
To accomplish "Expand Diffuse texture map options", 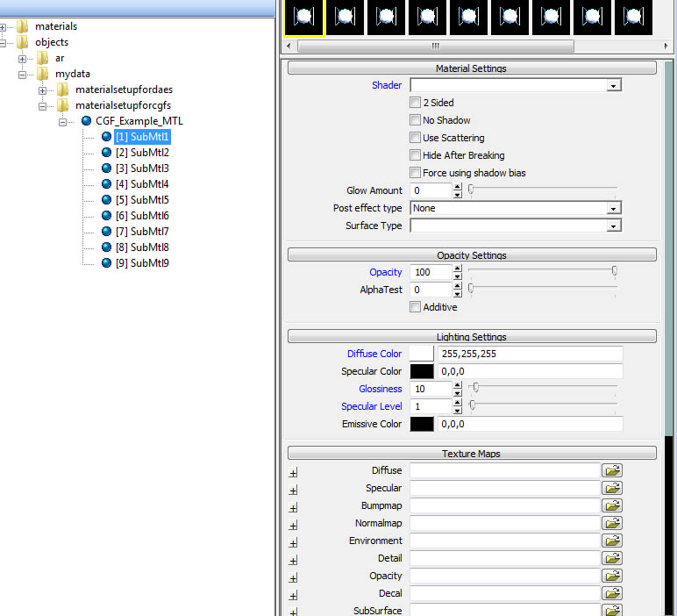I will (293, 473).
